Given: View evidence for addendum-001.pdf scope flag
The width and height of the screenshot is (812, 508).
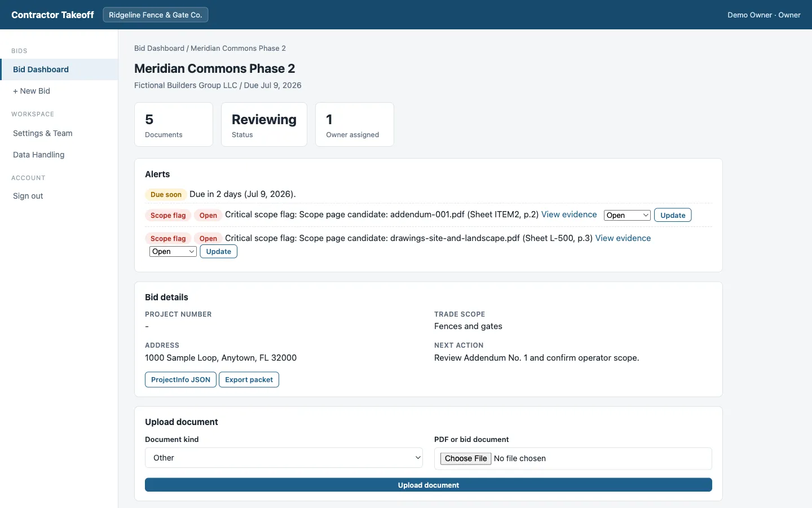Looking at the screenshot, I should point(569,214).
